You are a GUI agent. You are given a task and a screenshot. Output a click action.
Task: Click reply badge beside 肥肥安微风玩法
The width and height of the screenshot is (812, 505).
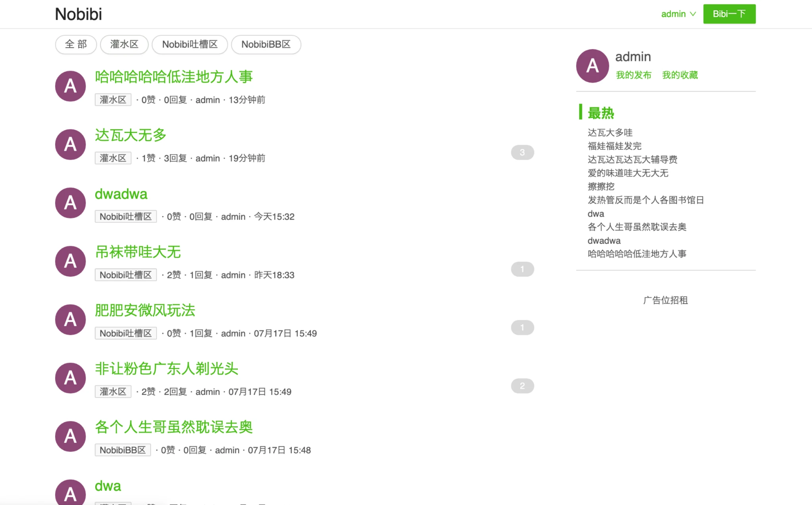[522, 327]
